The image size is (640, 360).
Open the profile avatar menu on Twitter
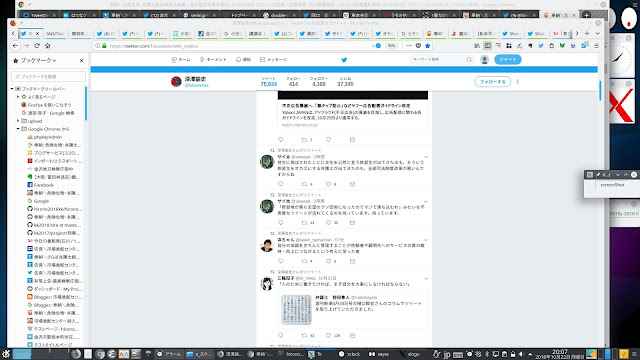pos(484,60)
